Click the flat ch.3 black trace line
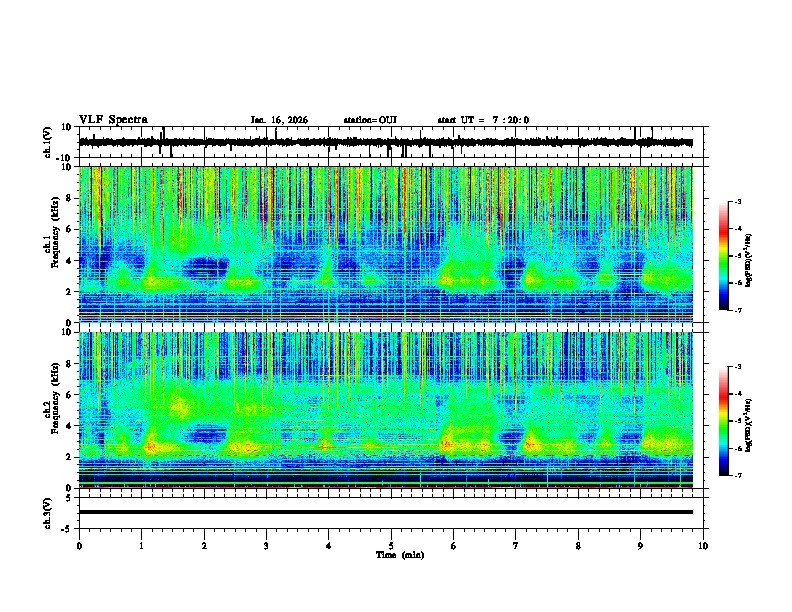The width and height of the screenshot is (792, 612). point(386,512)
